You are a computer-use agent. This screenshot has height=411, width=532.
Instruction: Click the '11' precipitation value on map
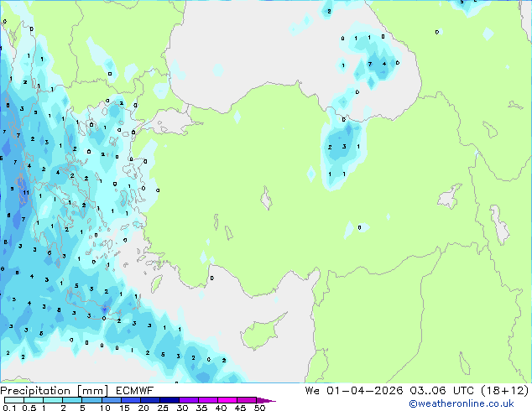tap(26, 193)
